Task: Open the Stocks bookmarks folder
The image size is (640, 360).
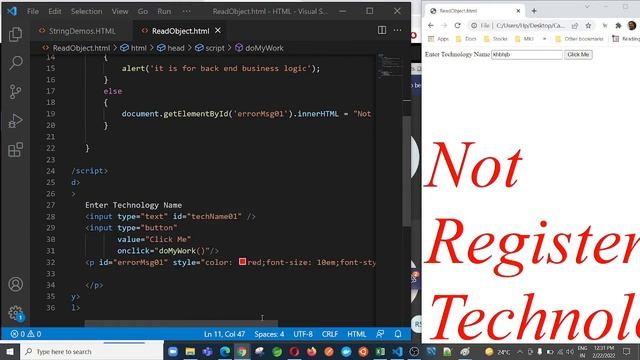Action: pos(495,39)
